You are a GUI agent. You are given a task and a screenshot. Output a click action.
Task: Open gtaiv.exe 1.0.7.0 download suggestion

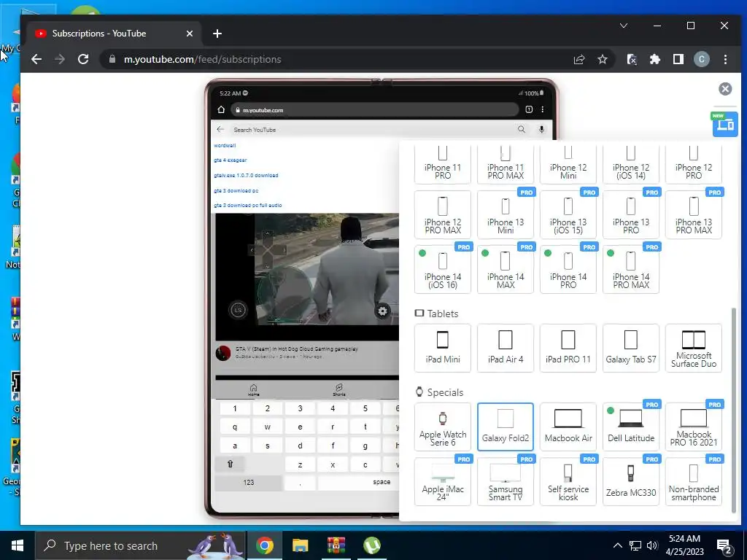tap(246, 175)
